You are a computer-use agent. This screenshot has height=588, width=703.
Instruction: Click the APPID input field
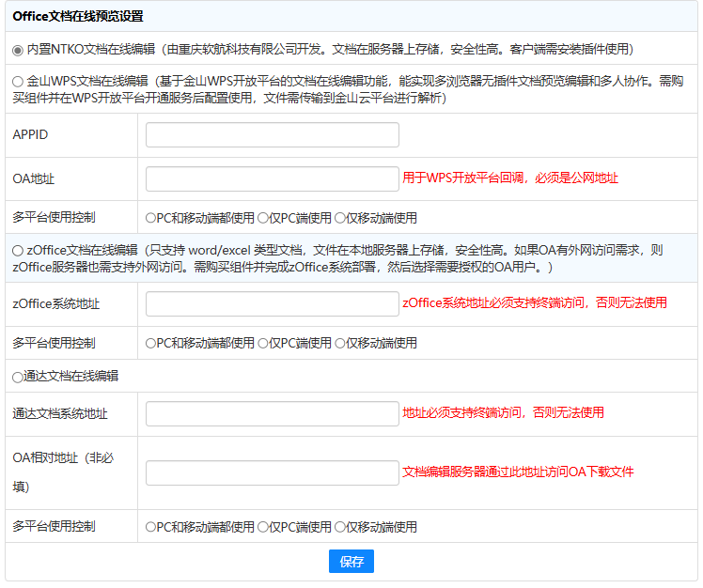pos(273,135)
